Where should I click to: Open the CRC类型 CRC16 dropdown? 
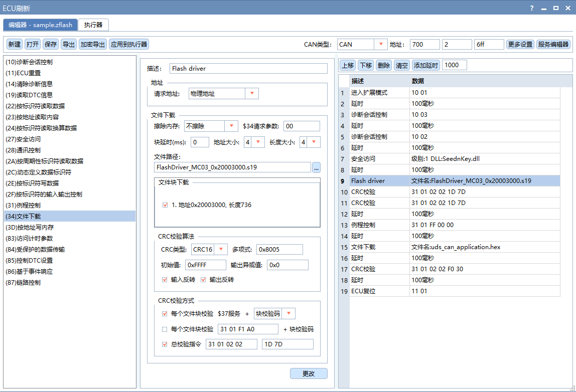coord(221,249)
